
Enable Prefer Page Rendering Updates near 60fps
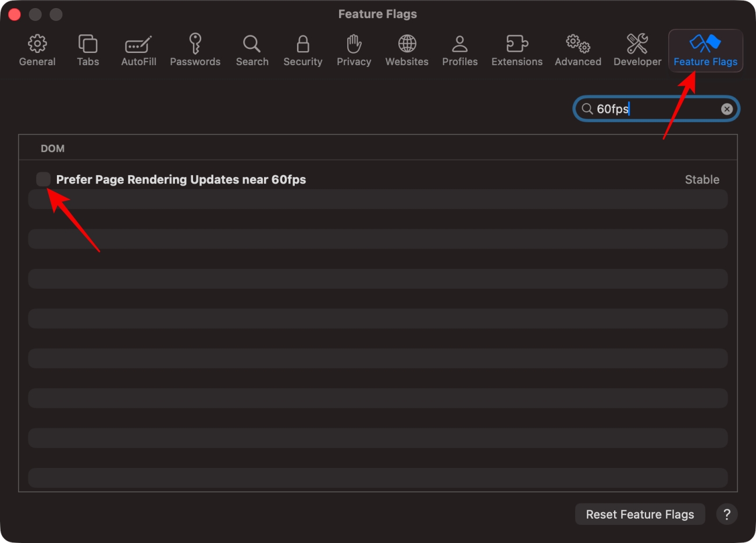[43, 179]
